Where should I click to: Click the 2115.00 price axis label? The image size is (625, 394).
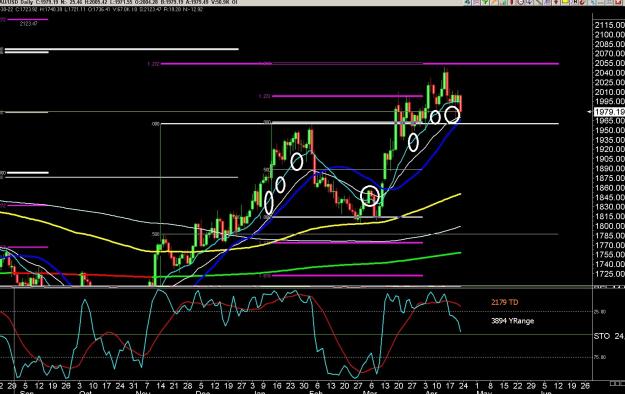pyautogui.click(x=609, y=25)
